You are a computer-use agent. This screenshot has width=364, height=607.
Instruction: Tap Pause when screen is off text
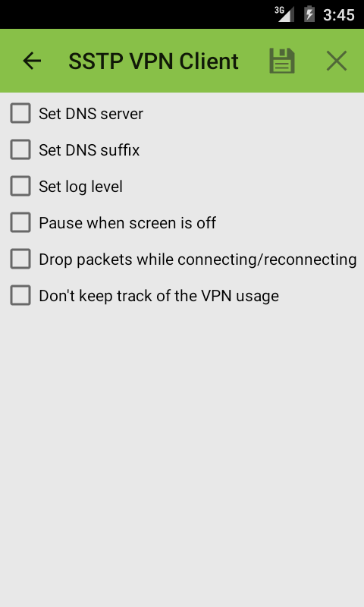tap(127, 223)
